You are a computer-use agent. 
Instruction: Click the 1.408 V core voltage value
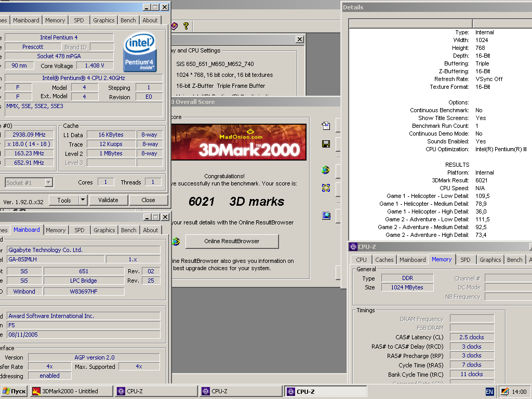point(95,65)
